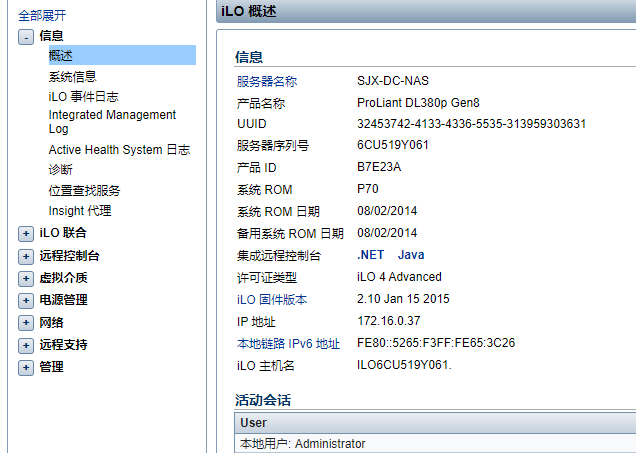Expand the iLO 联合 section
The image size is (636, 453).
tap(25, 233)
